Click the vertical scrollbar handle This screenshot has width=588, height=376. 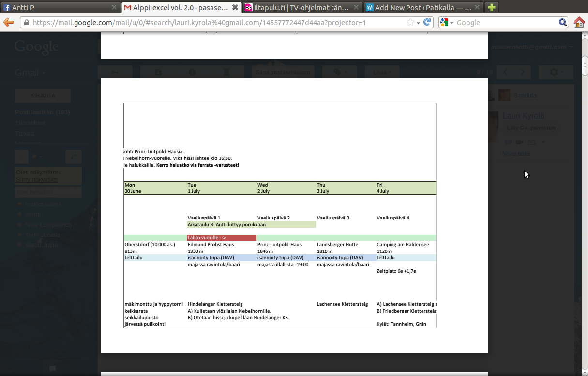(x=584, y=65)
